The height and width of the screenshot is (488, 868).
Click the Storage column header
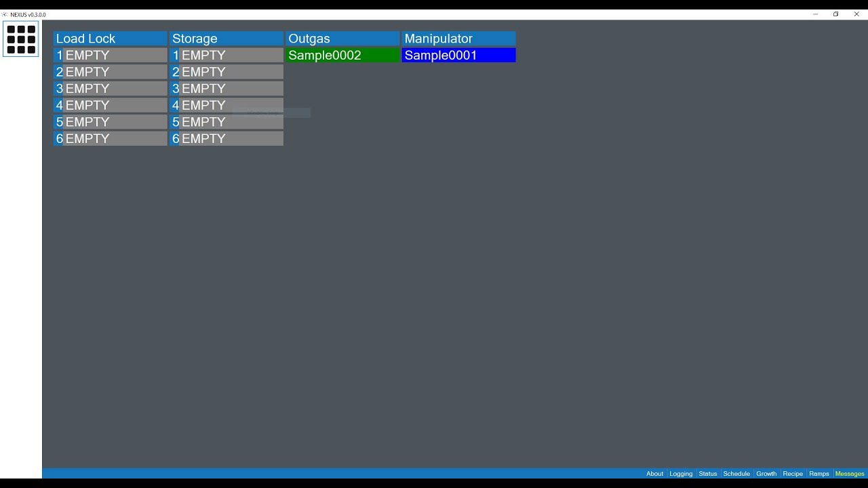[226, 39]
